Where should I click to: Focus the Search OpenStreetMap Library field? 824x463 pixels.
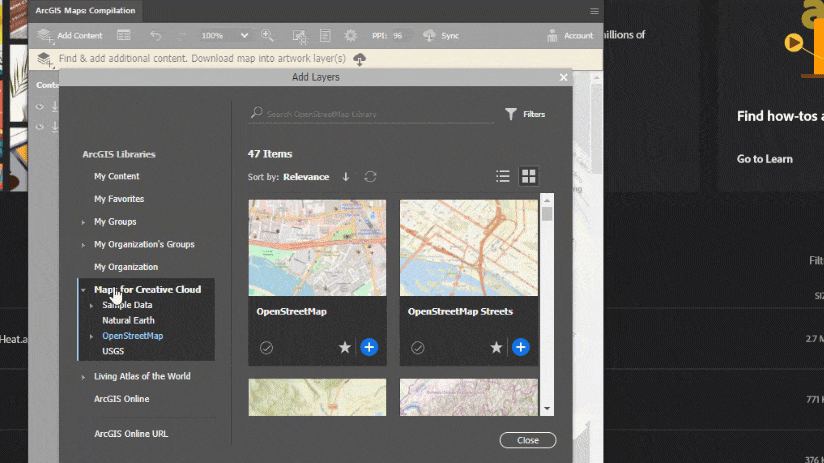pos(372,114)
